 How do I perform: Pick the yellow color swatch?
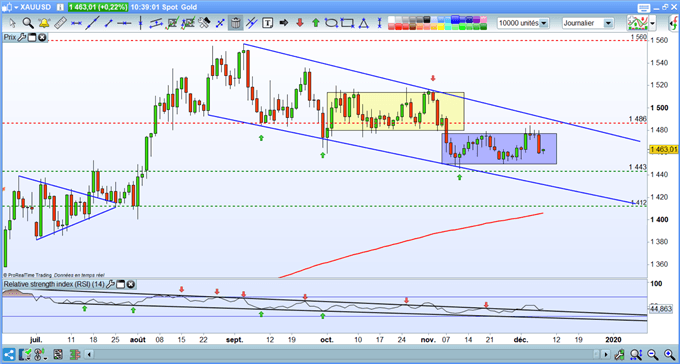click(441, 26)
